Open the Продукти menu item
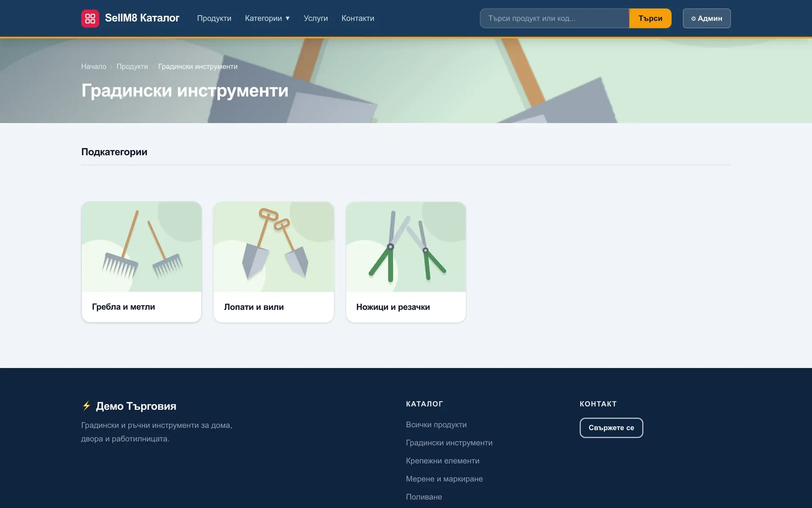 click(x=214, y=18)
